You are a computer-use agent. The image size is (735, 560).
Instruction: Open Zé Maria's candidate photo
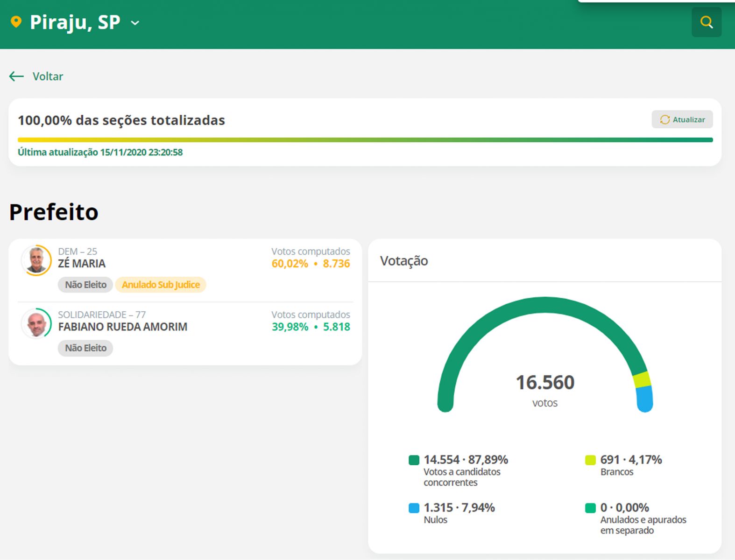coord(36,260)
